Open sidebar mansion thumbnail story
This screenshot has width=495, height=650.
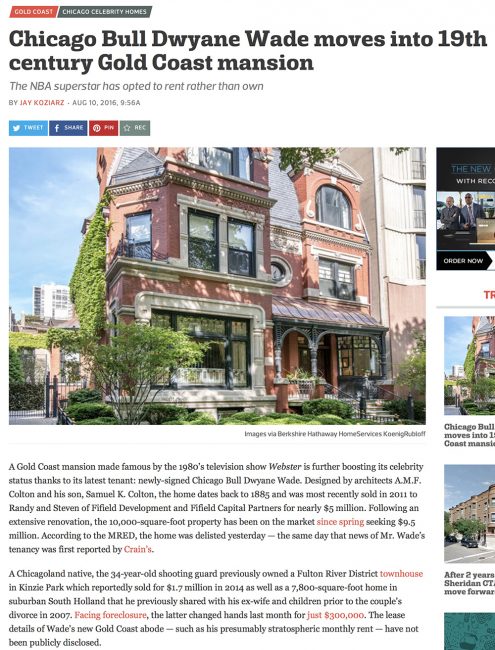pos(469,366)
